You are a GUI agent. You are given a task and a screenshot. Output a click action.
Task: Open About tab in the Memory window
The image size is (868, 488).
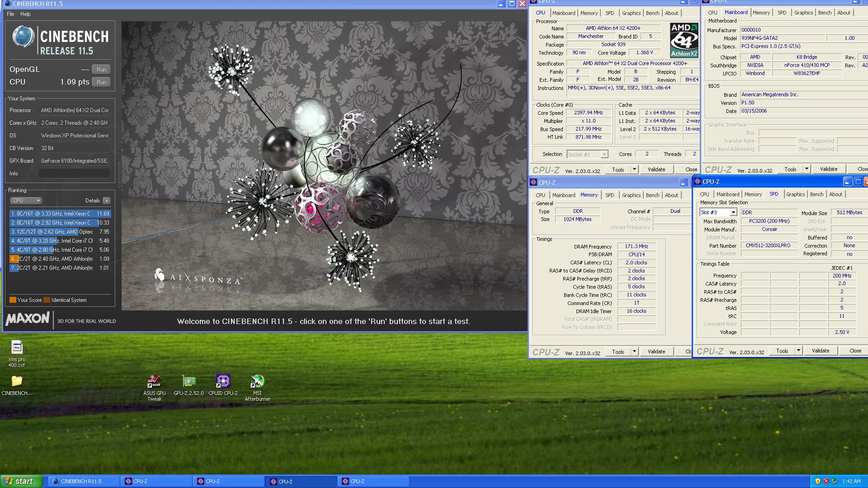click(671, 195)
